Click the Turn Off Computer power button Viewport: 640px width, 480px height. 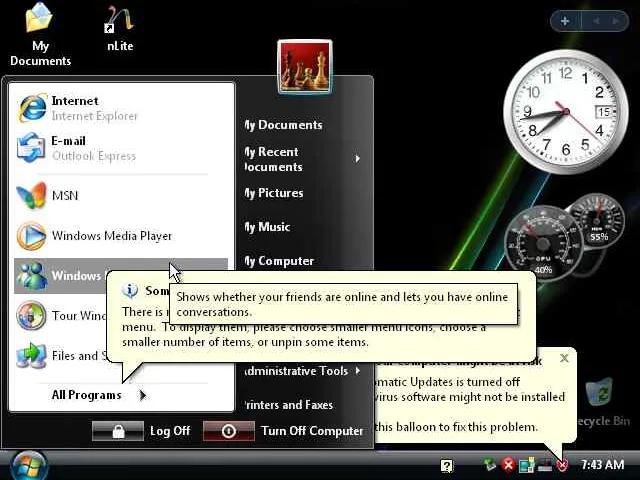click(229, 431)
